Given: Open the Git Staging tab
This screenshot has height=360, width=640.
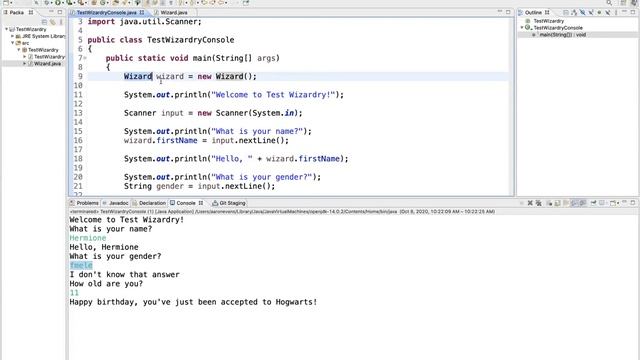Looking at the screenshot, I should pos(229,203).
